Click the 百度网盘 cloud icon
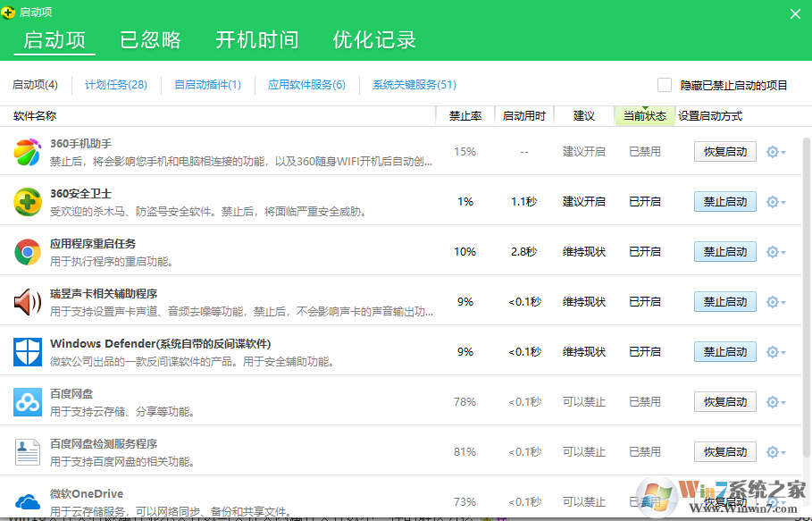Viewport: 812px width, 521px height. coord(28,402)
